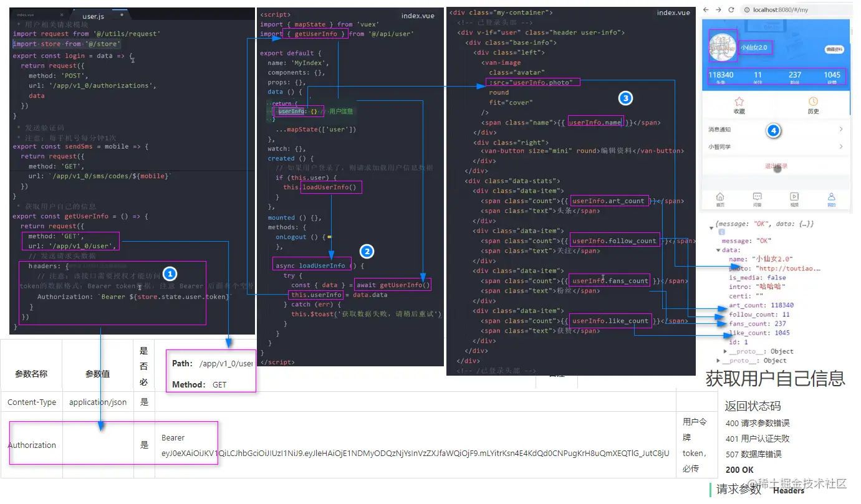The image size is (861, 504).
Task: Click the Method GET text
Action: 200,384
